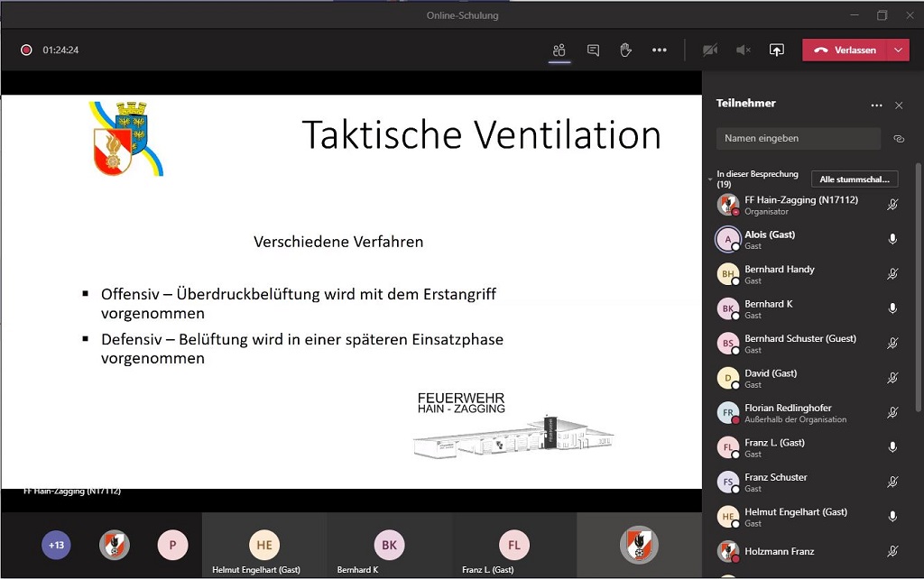Select participant name Franz L. (Gast) in list
The image size is (924, 579).
click(x=774, y=442)
